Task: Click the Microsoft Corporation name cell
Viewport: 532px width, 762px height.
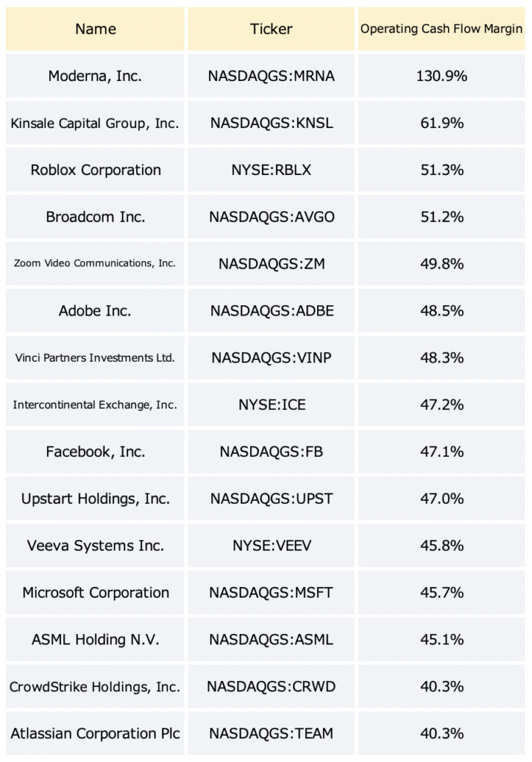Action: coord(95,592)
